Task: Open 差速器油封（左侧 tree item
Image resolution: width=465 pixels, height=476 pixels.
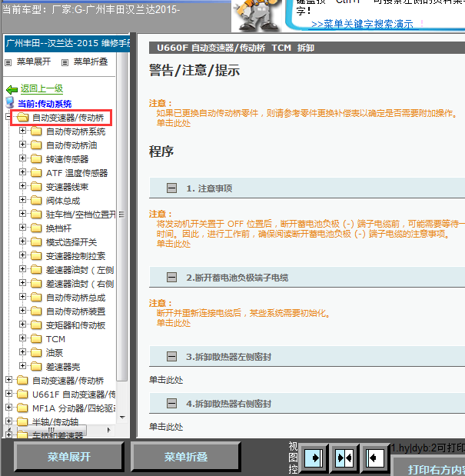Action: [80, 270]
